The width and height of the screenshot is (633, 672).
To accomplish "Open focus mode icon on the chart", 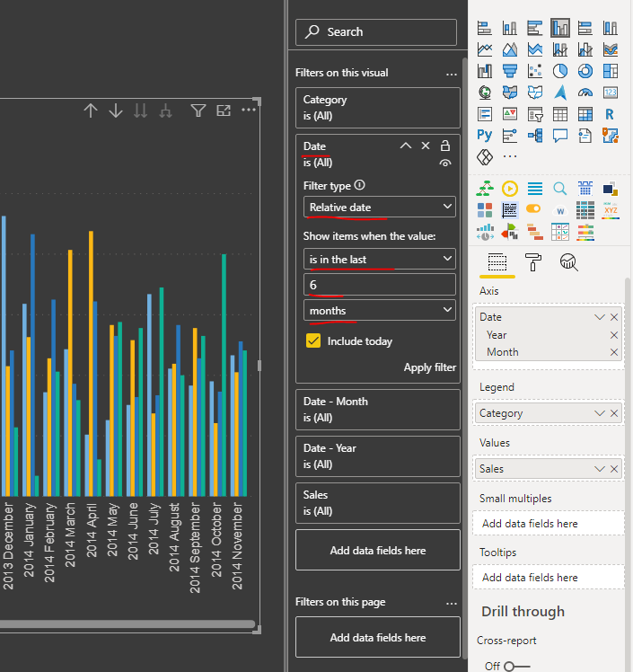I will [224, 111].
